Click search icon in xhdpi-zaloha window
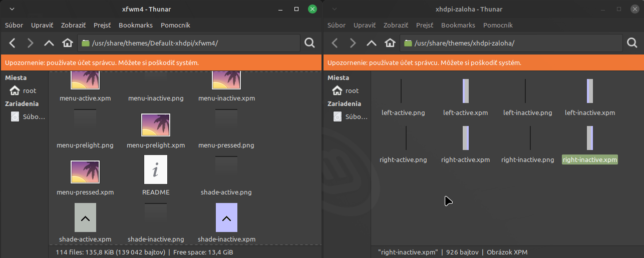 coord(632,43)
